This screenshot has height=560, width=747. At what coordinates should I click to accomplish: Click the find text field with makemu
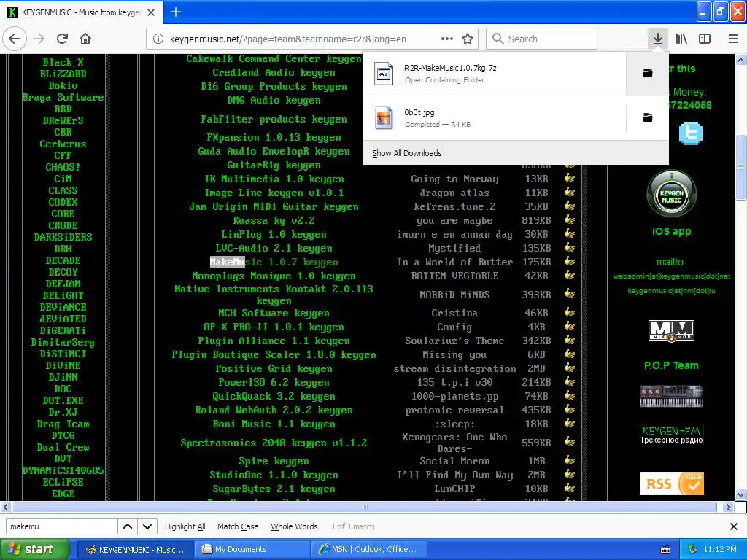pos(61,526)
